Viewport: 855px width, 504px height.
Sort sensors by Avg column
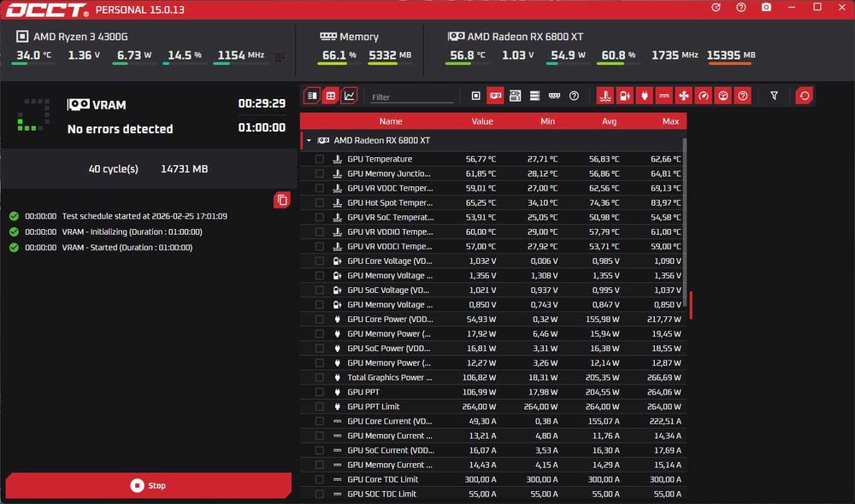click(x=609, y=121)
